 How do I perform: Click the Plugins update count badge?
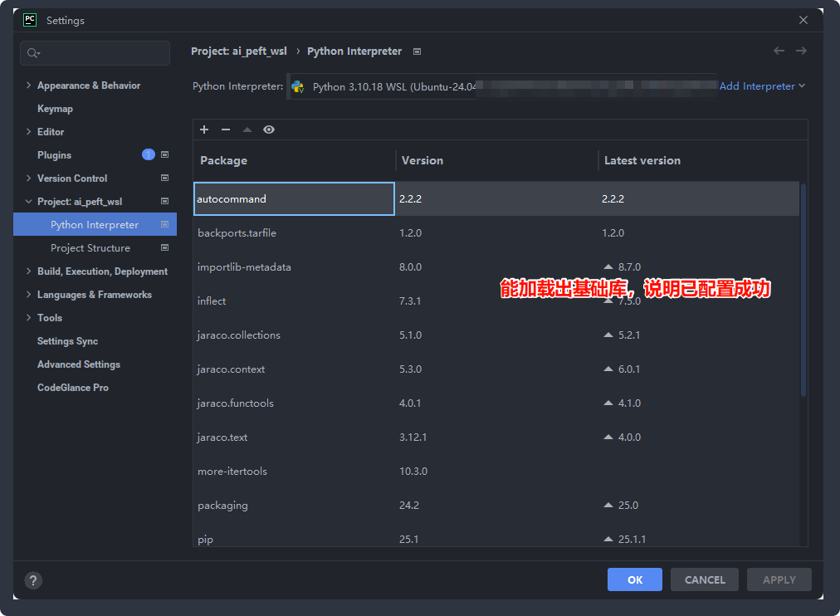coord(149,154)
